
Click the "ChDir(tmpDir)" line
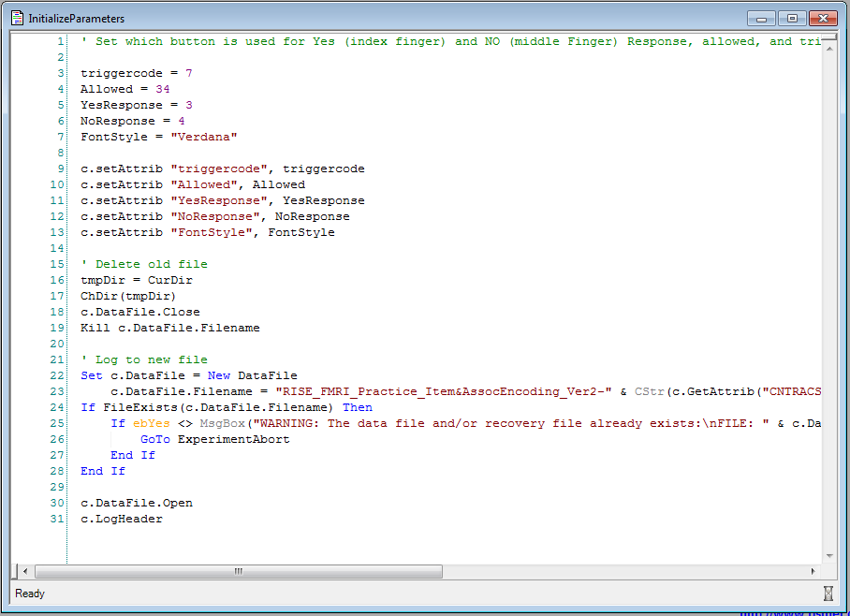[x=128, y=296]
